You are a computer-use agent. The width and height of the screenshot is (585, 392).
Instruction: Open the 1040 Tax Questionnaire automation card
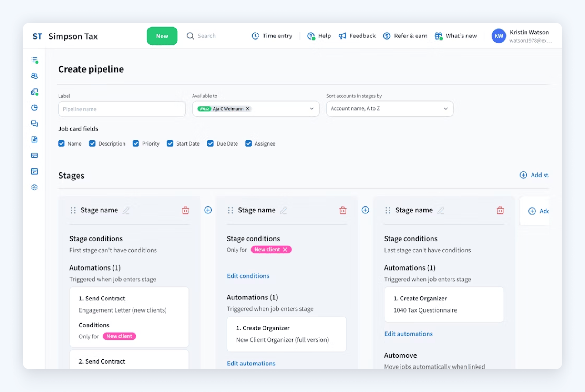444,305
